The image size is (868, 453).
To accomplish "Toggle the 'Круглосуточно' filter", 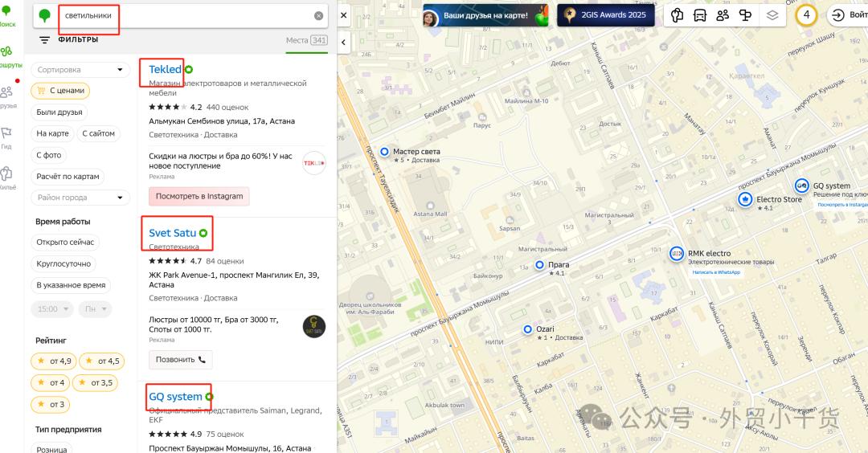I will 63,263.
